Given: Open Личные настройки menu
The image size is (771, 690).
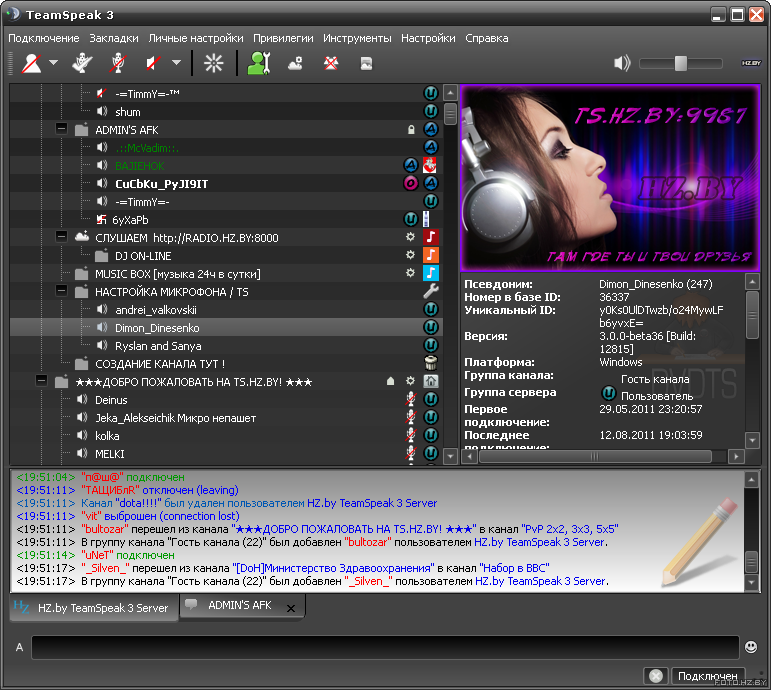Looking at the screenshot, I should click(x=196, y=38).
